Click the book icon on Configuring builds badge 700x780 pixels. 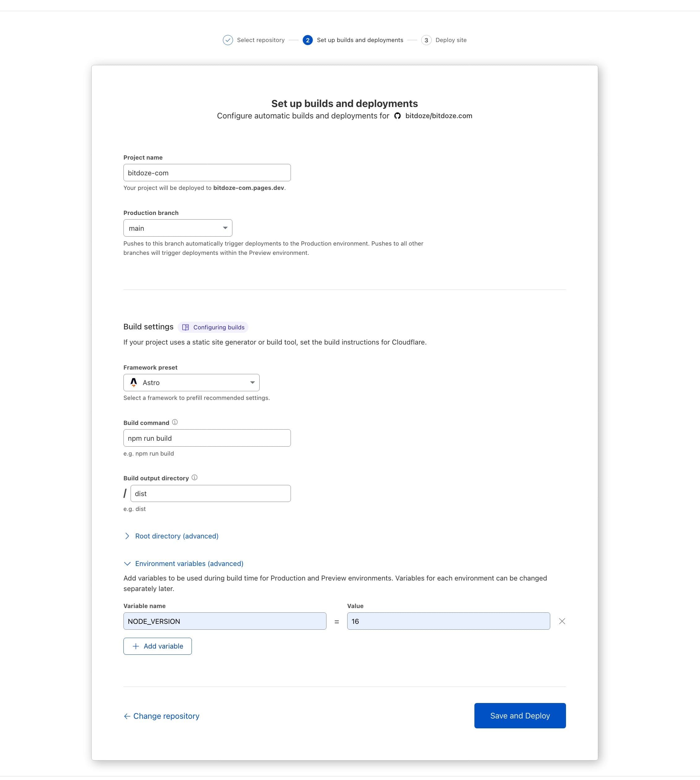[x=186, y=327]
